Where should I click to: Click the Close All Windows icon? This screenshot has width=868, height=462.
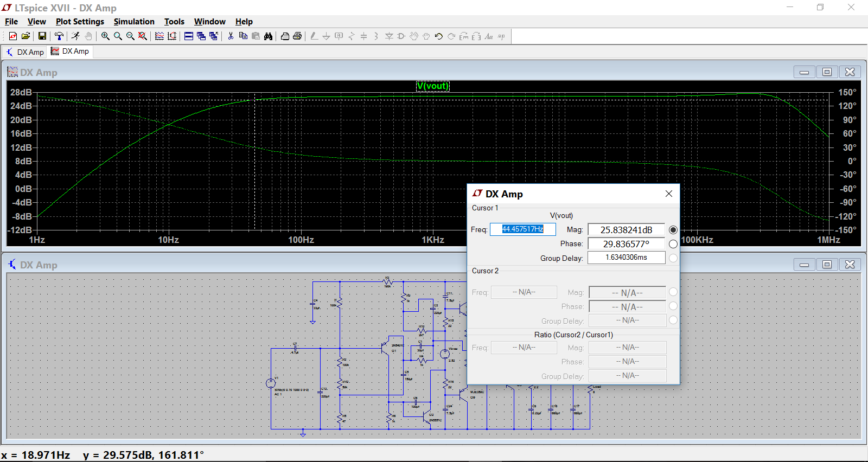coord(214,36)
